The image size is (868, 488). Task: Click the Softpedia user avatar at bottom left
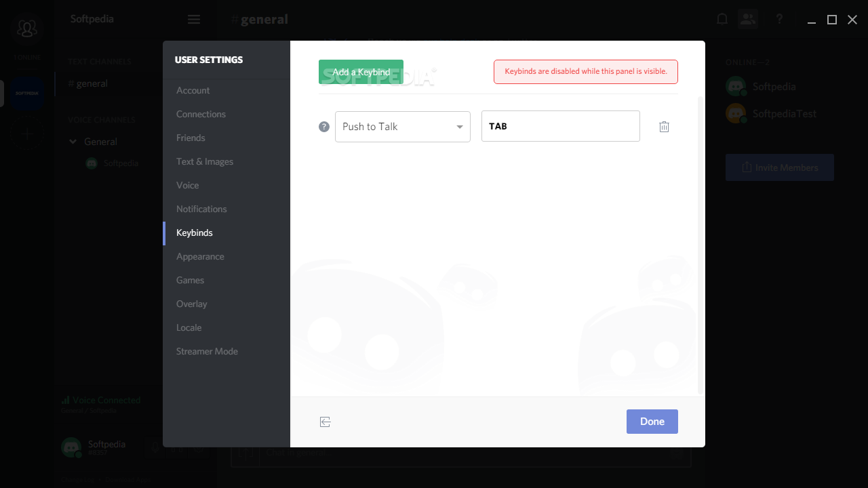click(x=71, y=447)
